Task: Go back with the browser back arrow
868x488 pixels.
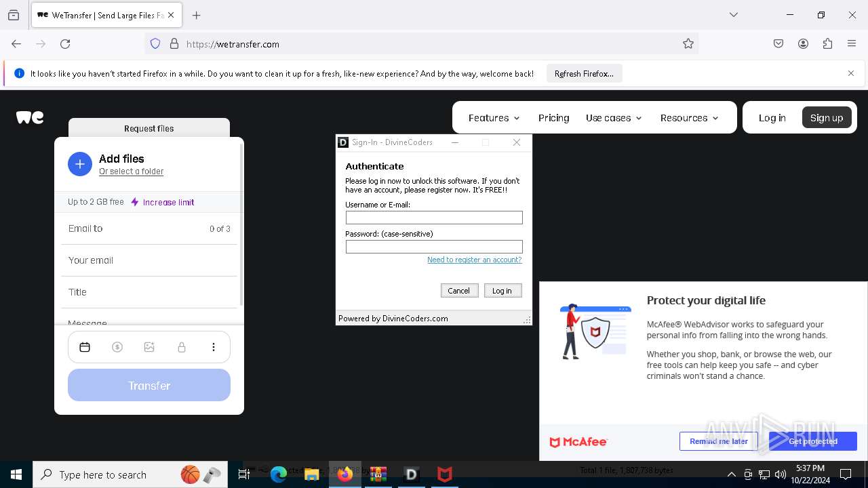Action: (x=16, y=44)
